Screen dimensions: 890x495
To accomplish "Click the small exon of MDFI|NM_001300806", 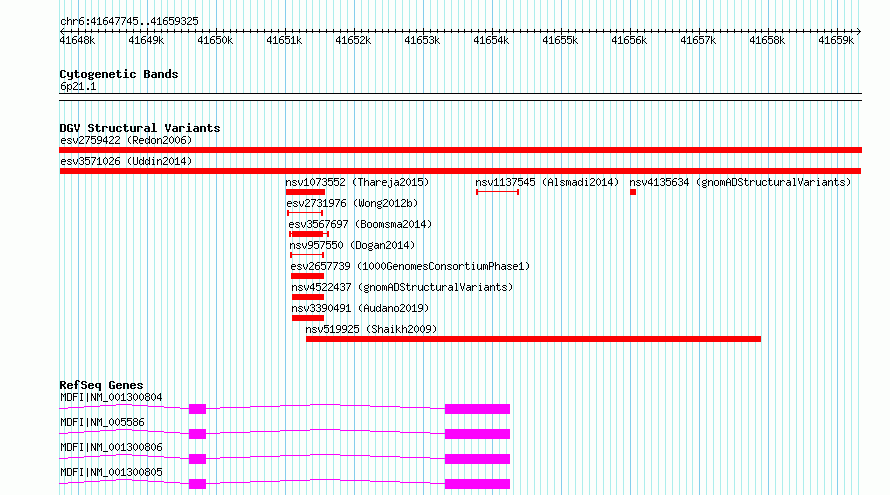I will (x=198, y=459).
